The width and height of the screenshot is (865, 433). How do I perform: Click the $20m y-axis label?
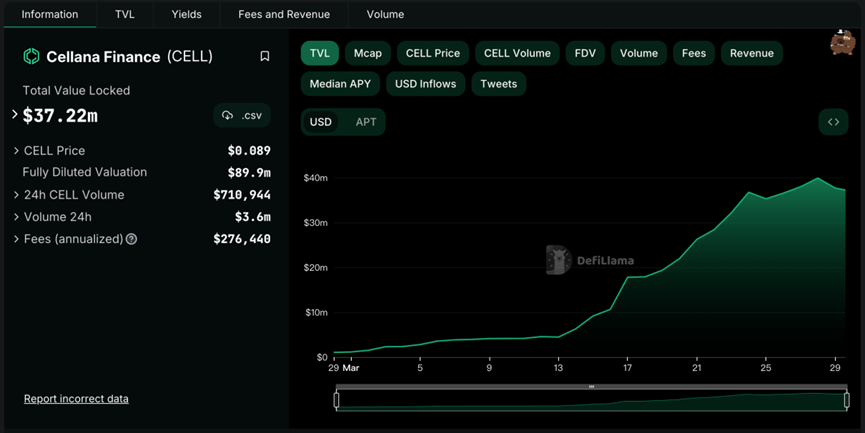(x=316, y=268)
